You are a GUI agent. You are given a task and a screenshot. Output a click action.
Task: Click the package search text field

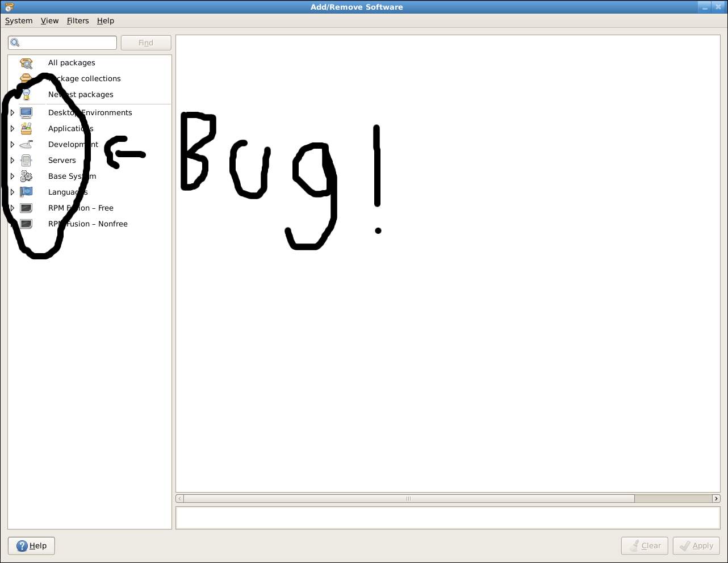[67, 43]
